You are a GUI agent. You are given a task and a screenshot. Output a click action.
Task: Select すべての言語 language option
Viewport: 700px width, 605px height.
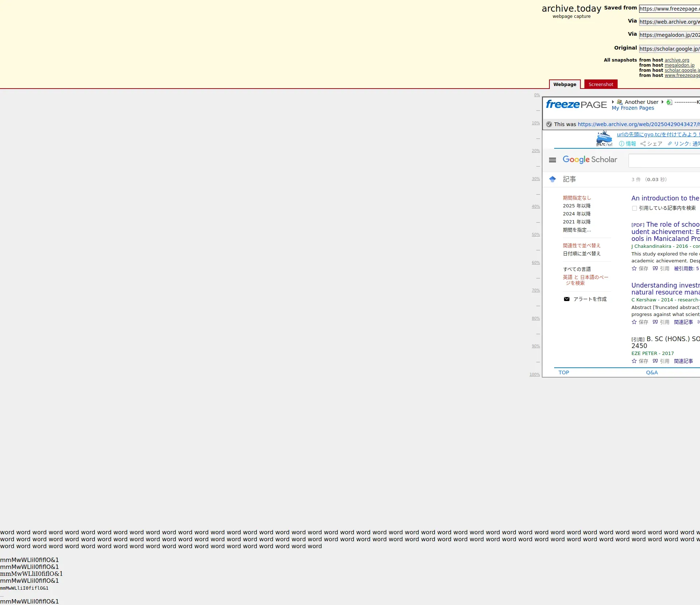click(x=577, y=269)
